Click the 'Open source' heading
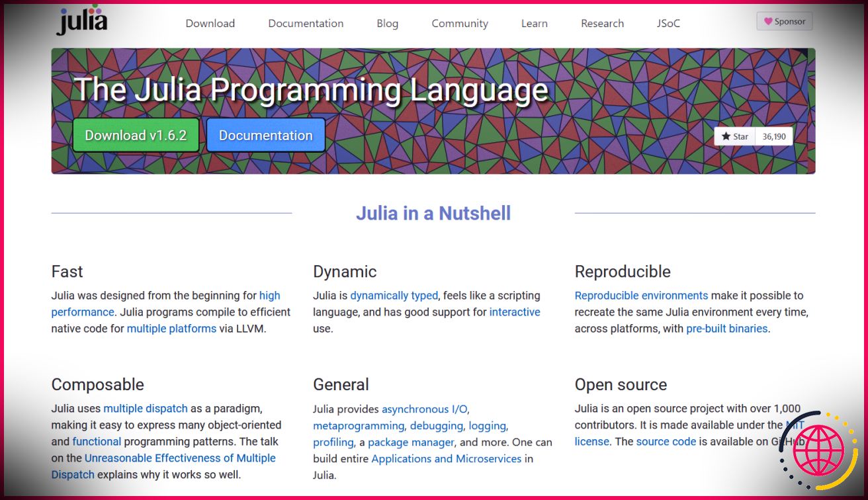Viewport: 868px width, 500px height. 621,385
